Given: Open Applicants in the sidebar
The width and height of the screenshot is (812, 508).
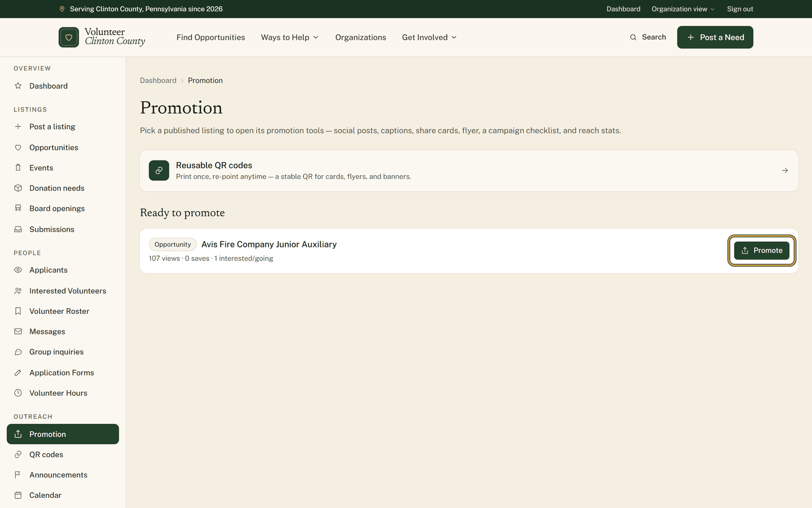Looking at the screenshot, I should [63, 270].
